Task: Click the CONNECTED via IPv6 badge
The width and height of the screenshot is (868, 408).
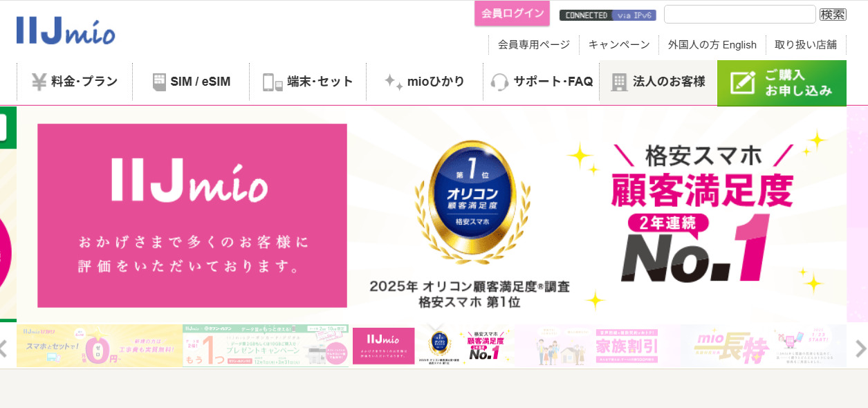Action: click(607, 15)
